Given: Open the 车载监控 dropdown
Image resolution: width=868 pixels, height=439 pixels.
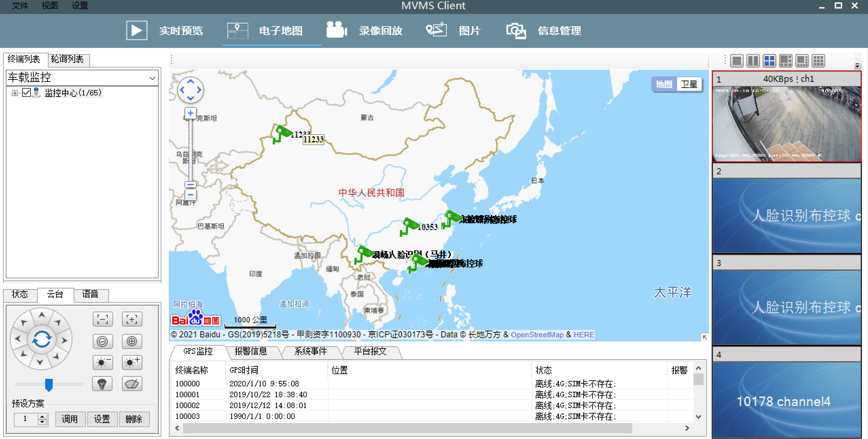Looking at the screenshot, I should coord(152,78).
